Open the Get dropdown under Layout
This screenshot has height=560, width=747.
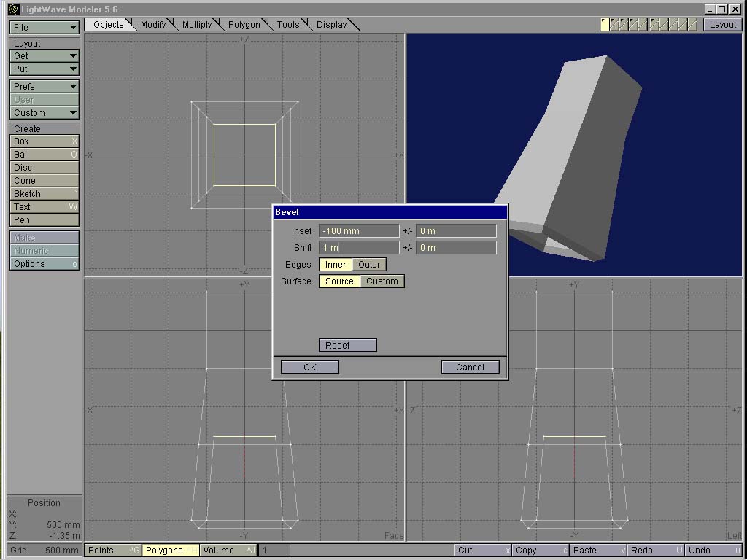tap(44, 55)
